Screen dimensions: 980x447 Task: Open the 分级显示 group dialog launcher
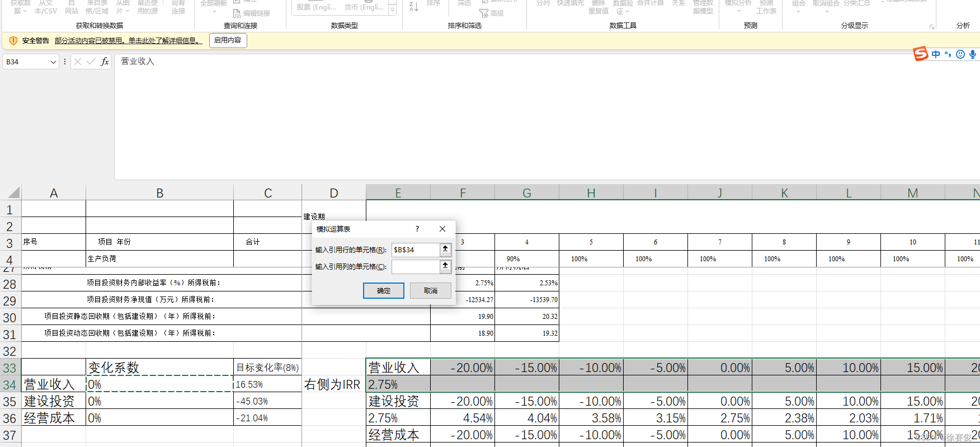tap(932, 26)
